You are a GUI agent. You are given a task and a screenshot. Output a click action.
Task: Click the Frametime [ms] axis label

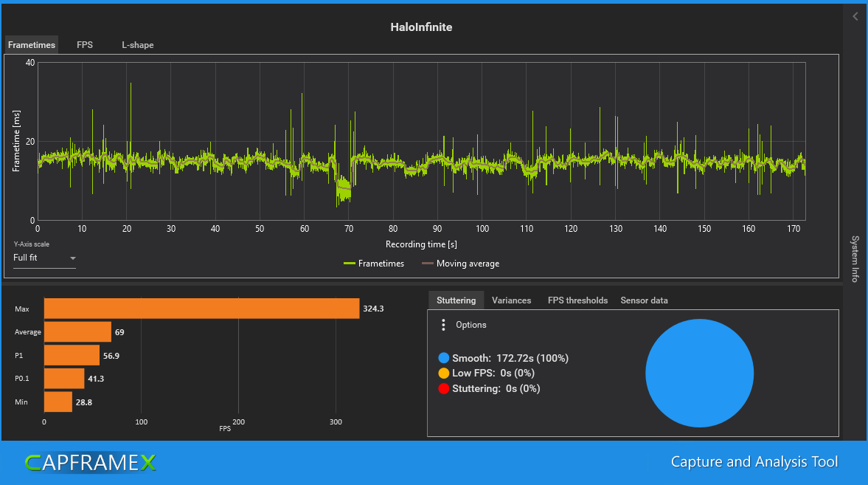(x=16, y=141)
